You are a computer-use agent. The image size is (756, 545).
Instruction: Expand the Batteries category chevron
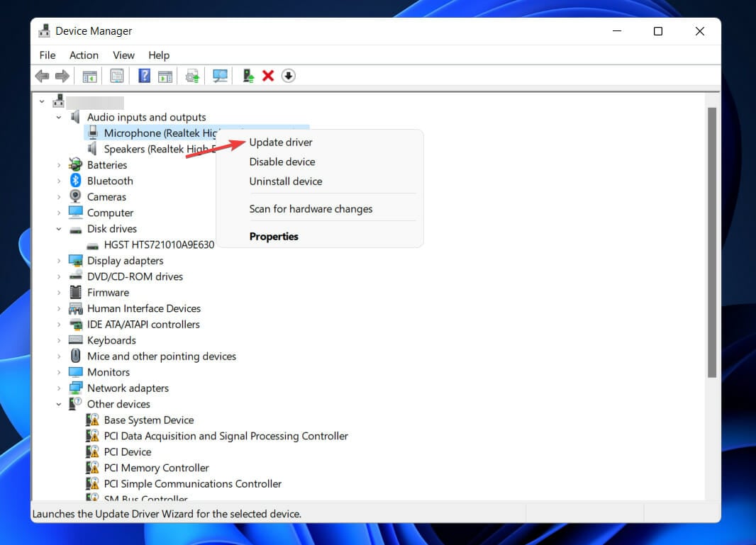(59, 165)
